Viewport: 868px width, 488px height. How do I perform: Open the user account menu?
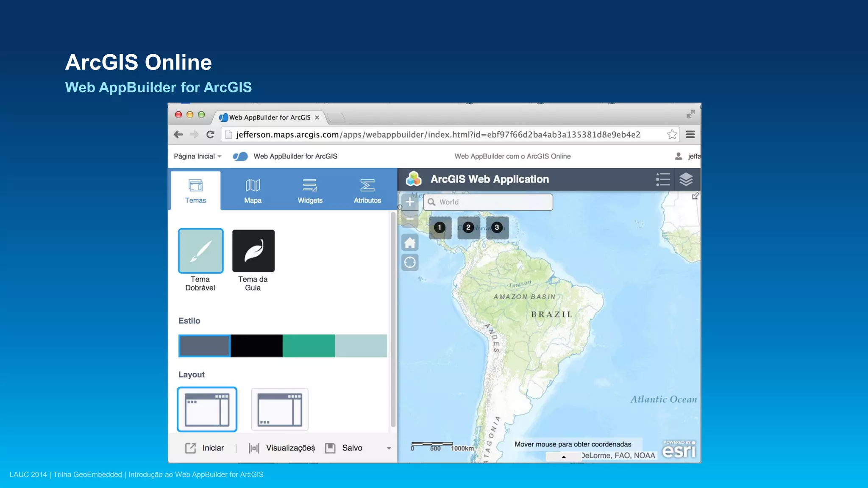pos(687,156)
